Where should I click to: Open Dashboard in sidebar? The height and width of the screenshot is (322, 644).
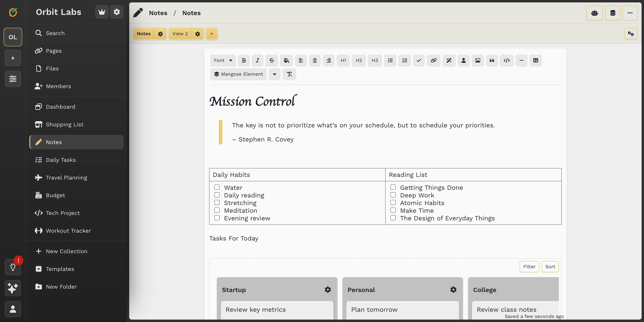pos(76,107)
